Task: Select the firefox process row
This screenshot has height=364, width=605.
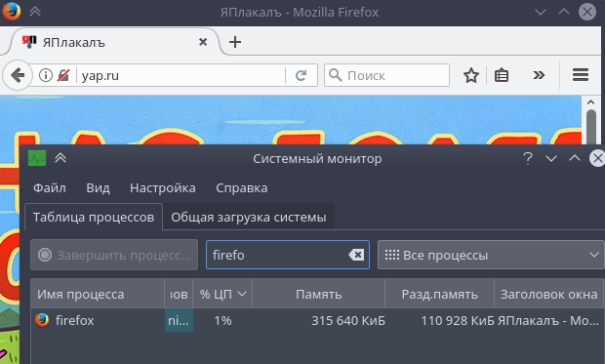Action: tap(317, 320)
